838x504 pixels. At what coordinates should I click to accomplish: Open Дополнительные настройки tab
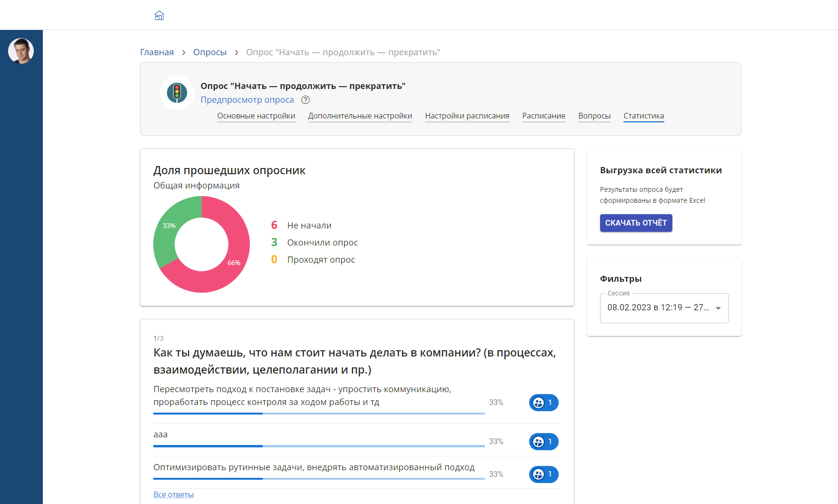[360, 116]
